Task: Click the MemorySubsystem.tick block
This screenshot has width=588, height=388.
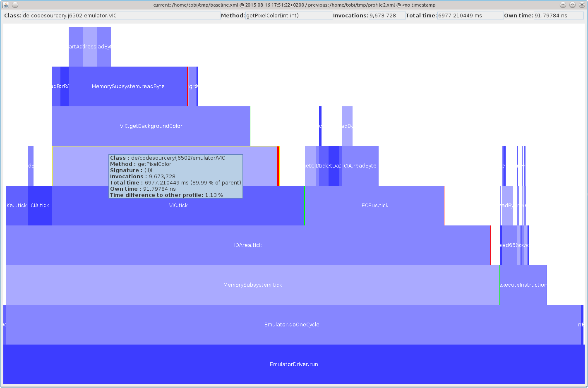Action: [x=252, y=285]
